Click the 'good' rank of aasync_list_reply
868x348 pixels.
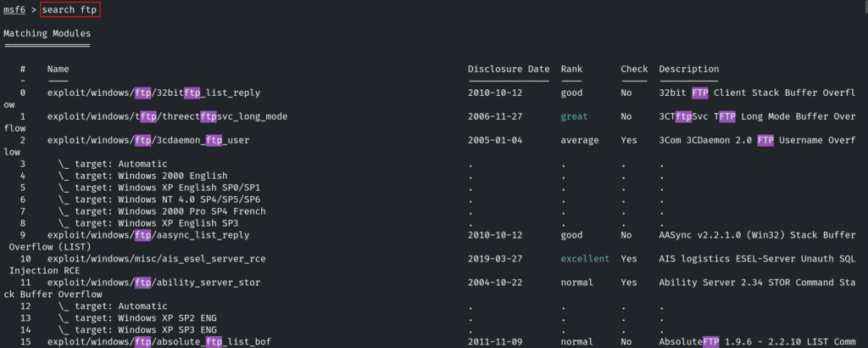coord(571,235)
